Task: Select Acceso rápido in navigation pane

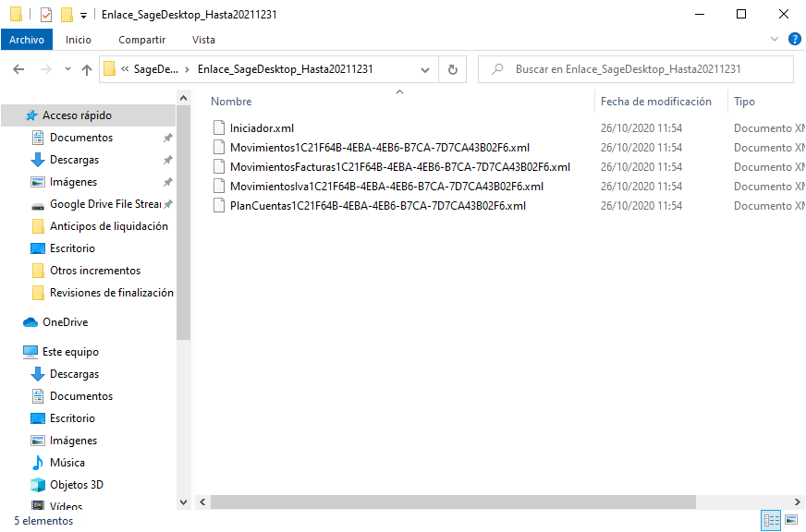Action: (x=89, y=115)
